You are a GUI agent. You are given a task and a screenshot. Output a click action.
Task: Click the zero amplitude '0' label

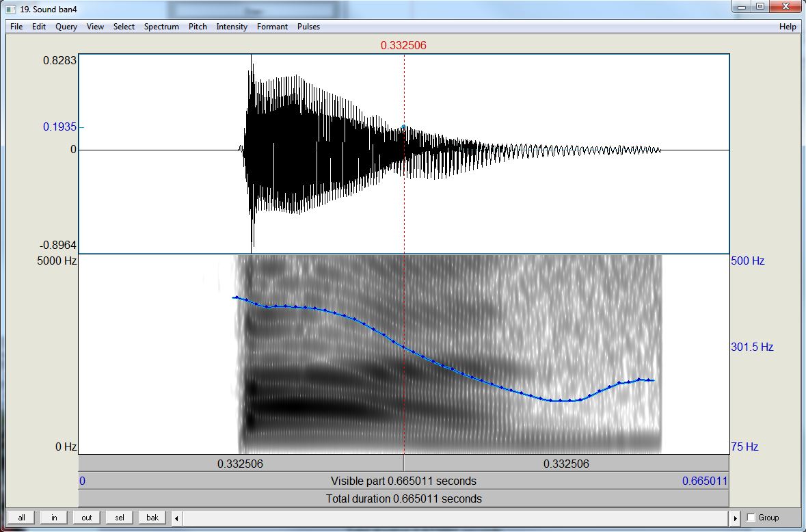pos(73,150)
